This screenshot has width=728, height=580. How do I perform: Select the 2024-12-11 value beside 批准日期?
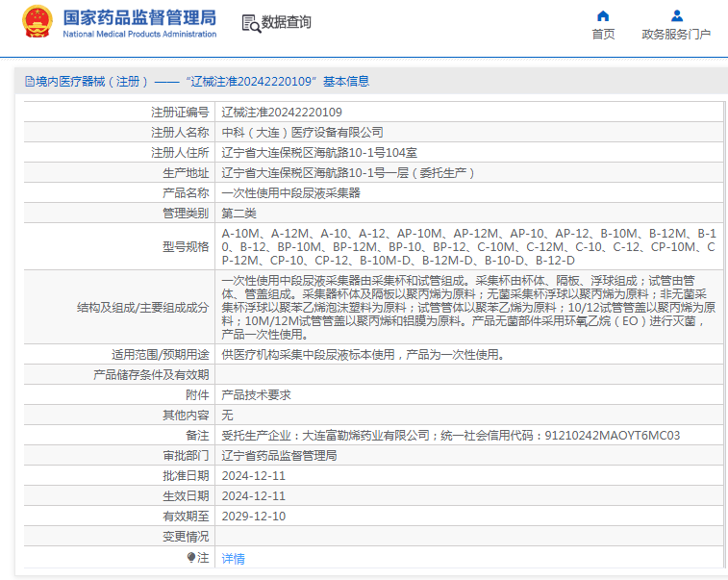254,476
